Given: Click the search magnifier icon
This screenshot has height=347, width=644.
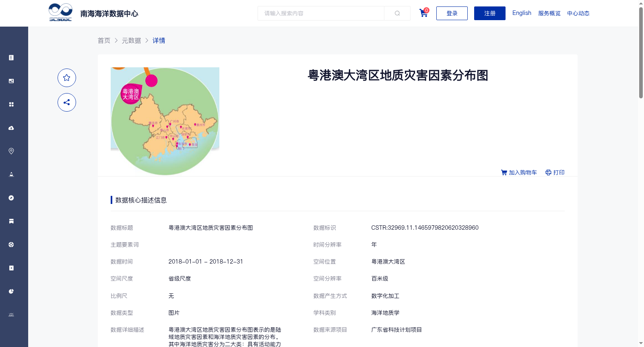Looking at the screenshot, I should pyautogui.click(x=397, y=13).
